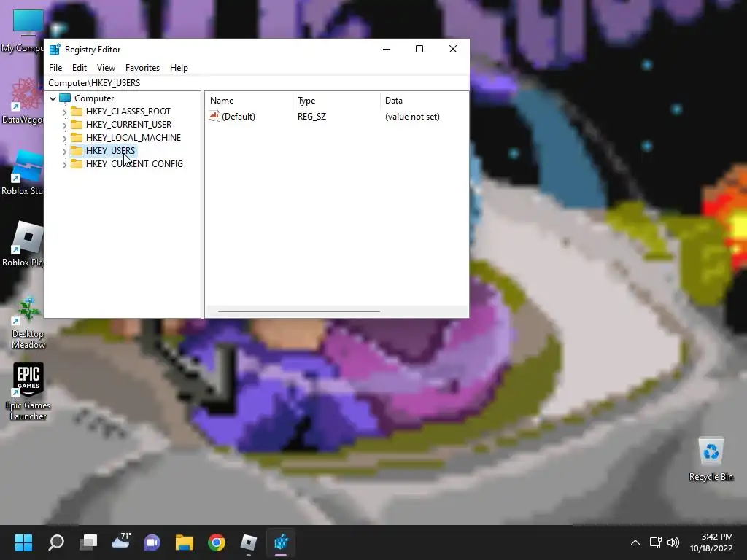Open the Help menu

[179, 68]
